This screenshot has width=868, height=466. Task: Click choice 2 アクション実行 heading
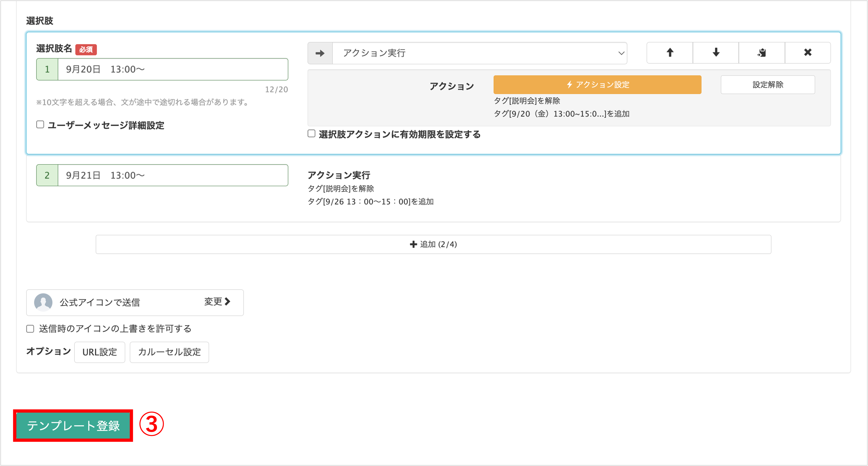point(339,175)
